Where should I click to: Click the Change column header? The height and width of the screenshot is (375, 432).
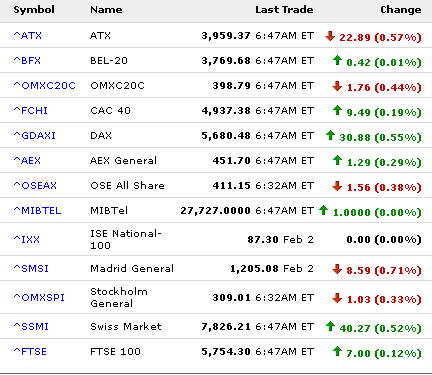click(x=401, y=10)
